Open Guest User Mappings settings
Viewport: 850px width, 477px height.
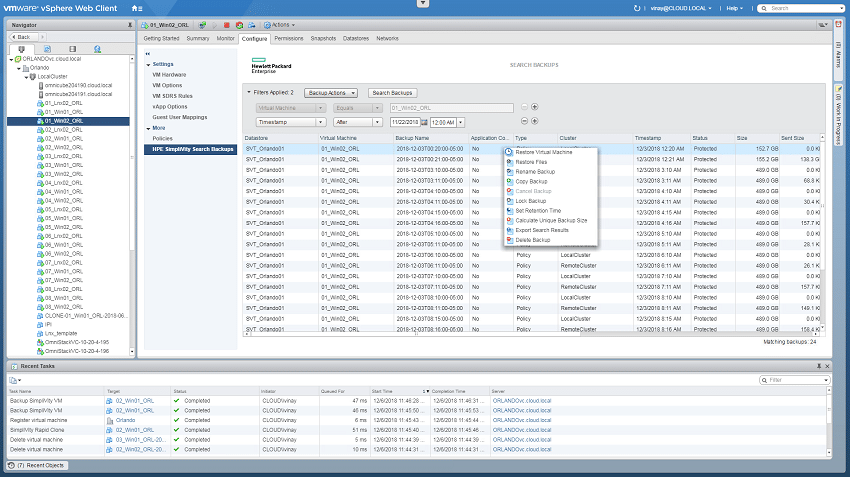point(179,117)
